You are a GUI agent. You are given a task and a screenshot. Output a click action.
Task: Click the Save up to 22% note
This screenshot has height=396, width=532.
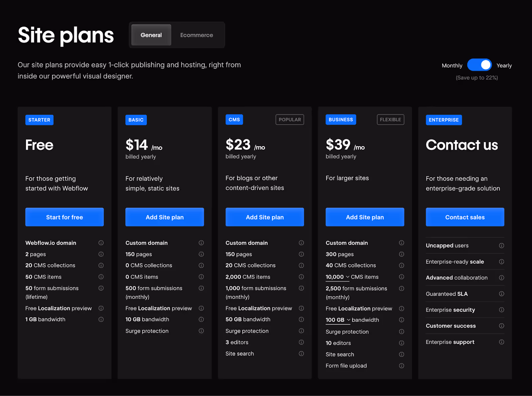tap(476, 77)
